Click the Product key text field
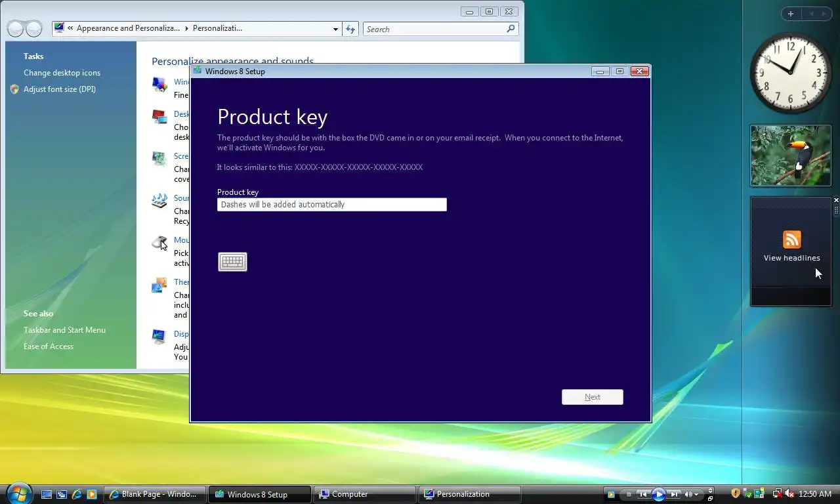 (x=331, y=205)
